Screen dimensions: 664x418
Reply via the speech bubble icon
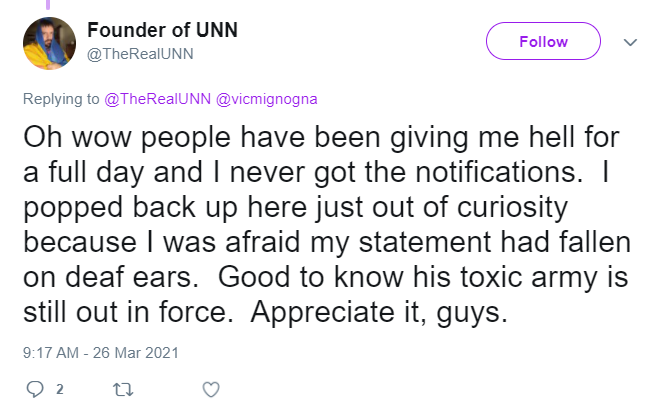point(35,389)
